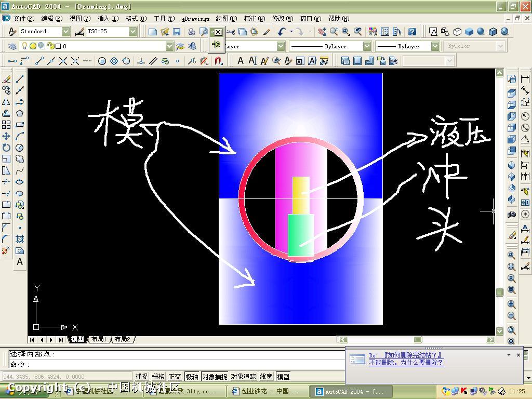Switch to the 布局2 layout tab
The image size is (532, 399).
[123, 339]
